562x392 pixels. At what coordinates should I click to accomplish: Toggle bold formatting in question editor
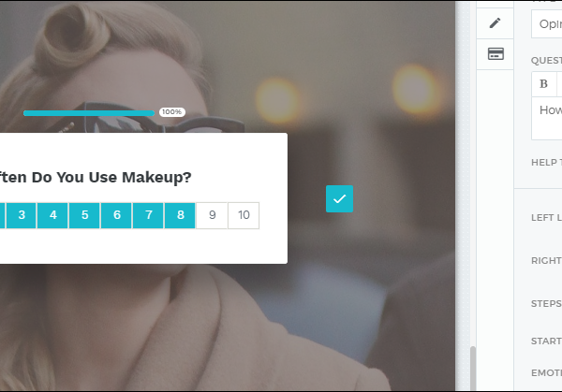tap(544, 84)
